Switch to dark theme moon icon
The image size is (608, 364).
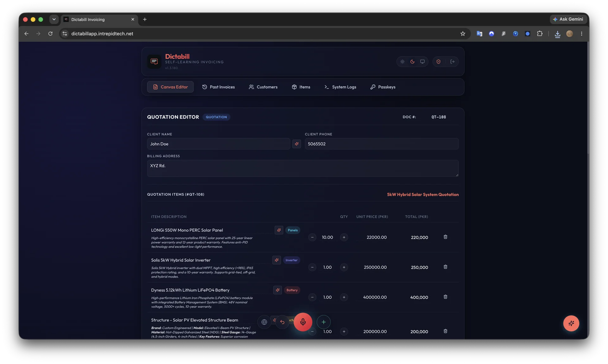pyautogui.click(x=412, y=62)
